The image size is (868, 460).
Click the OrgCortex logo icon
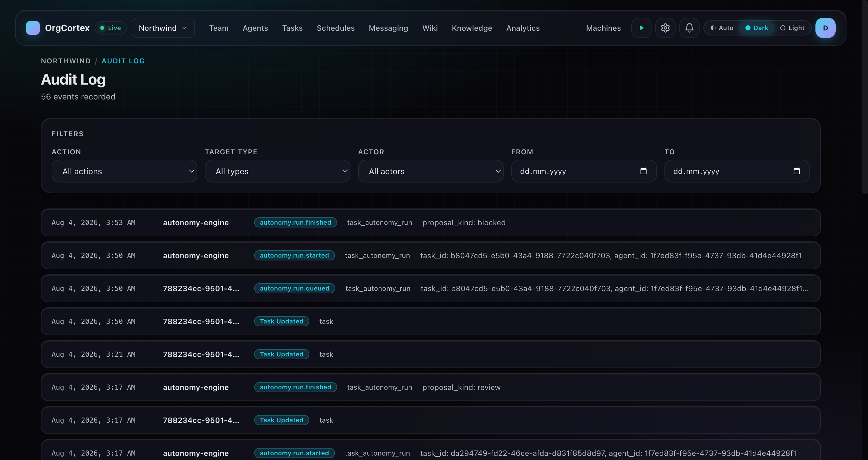point(33,28)
